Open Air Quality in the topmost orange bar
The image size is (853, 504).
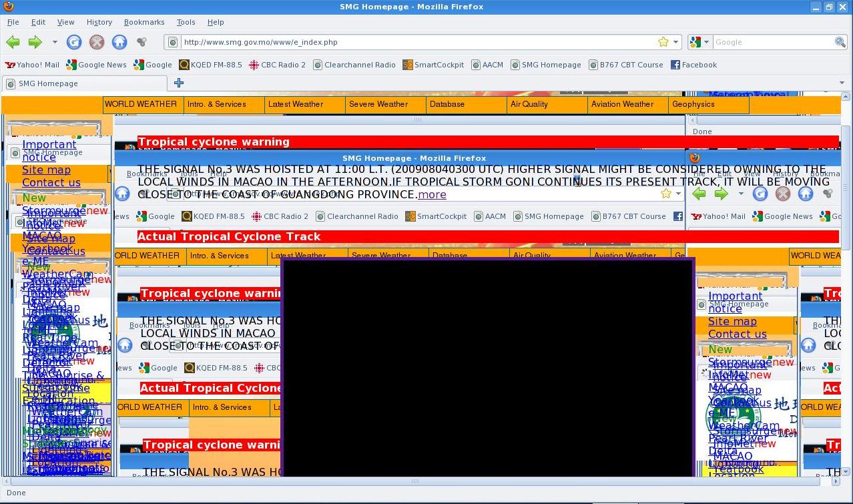point(548,104)
